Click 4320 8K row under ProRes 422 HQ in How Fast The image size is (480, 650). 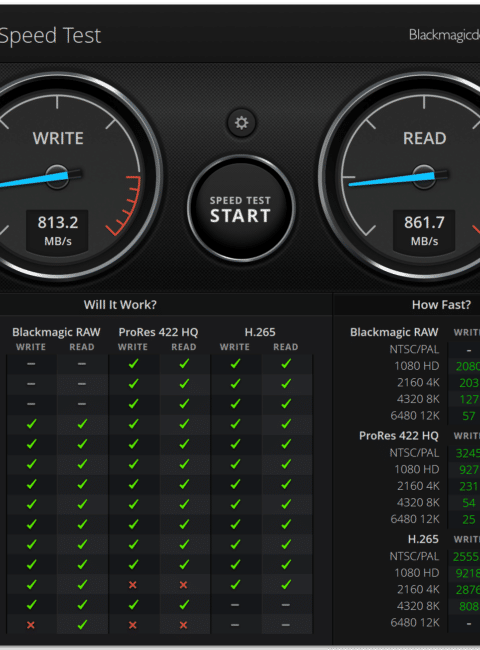pos(418,502)
